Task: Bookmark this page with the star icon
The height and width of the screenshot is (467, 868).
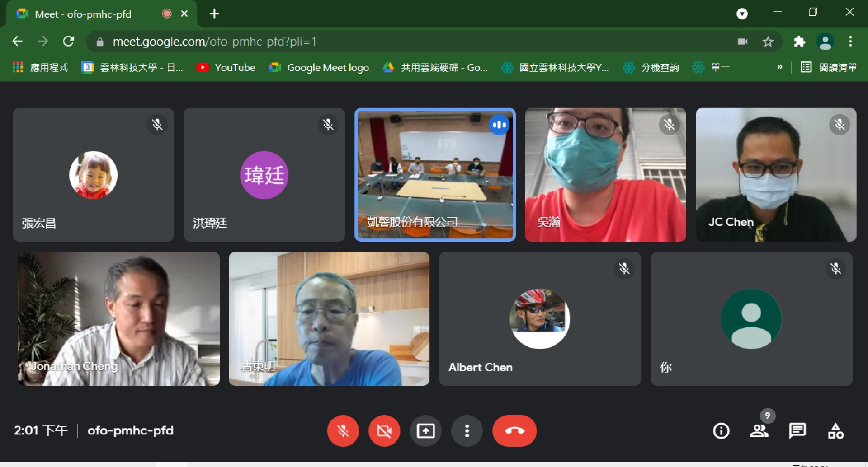Action: [768, 42]
